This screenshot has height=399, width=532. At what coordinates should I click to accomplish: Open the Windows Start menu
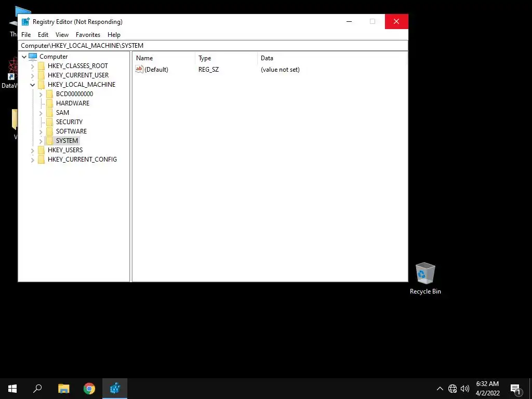point(12,389)
